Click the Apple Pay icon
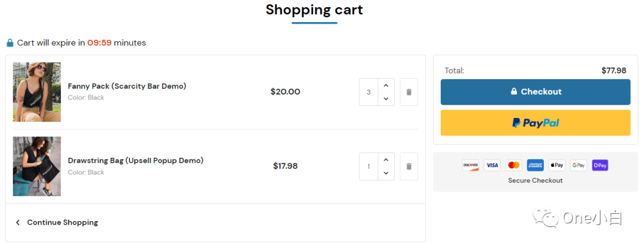The height and width of the screenshot is (246, 644). (557, 165)
